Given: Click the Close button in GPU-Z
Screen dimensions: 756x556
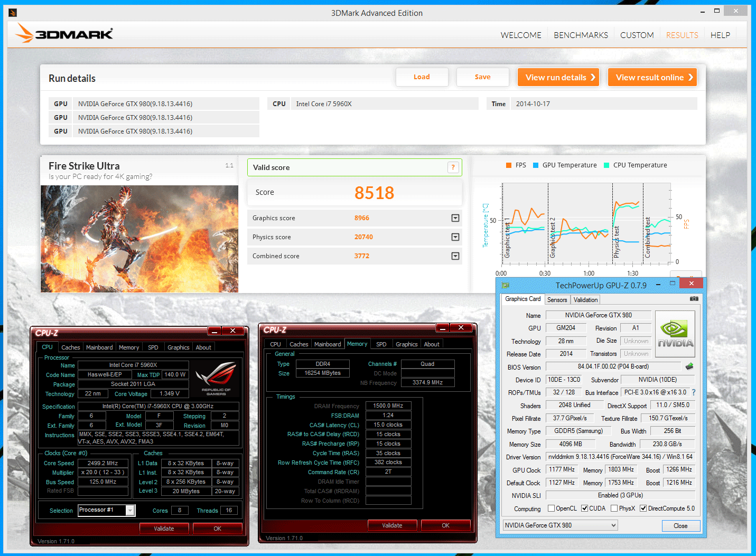Looking at the screenshot, I should tap(680, 526).
